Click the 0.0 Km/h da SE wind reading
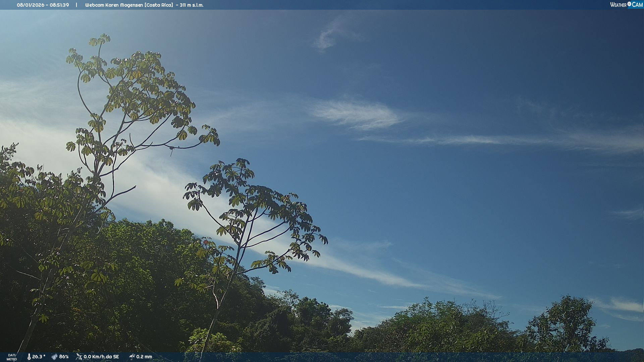 click(101, 357)
